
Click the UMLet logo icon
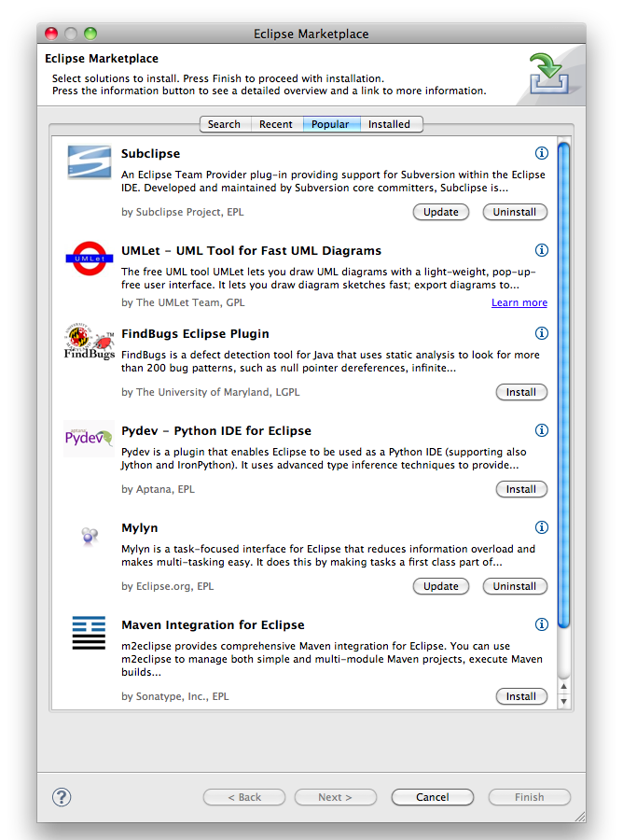click(x=90, y=259)
